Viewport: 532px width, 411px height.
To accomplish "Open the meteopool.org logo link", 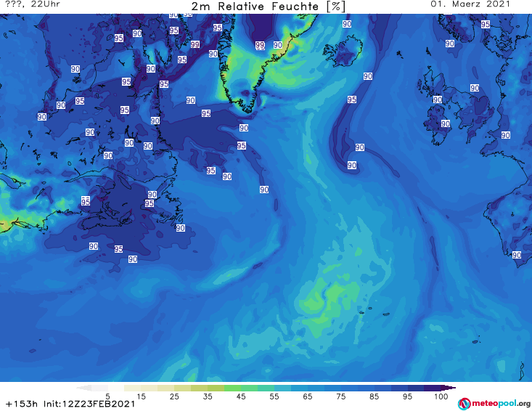I will [494, 404].
